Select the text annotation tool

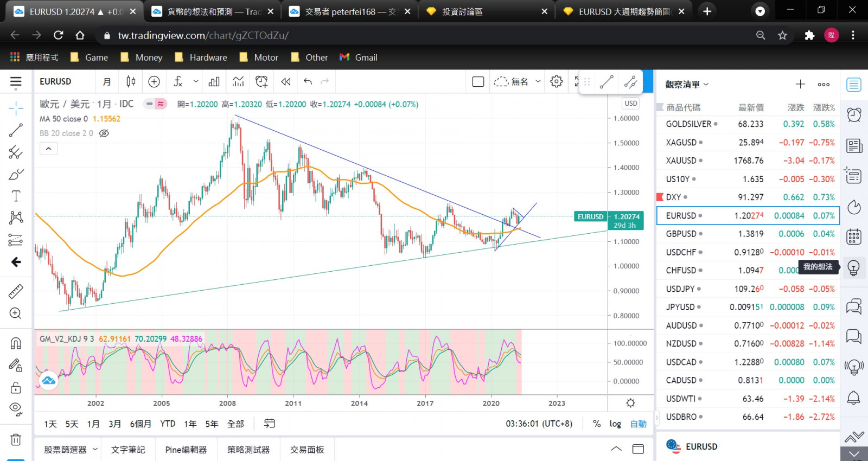pyautogui.click(x=16, y=196)
